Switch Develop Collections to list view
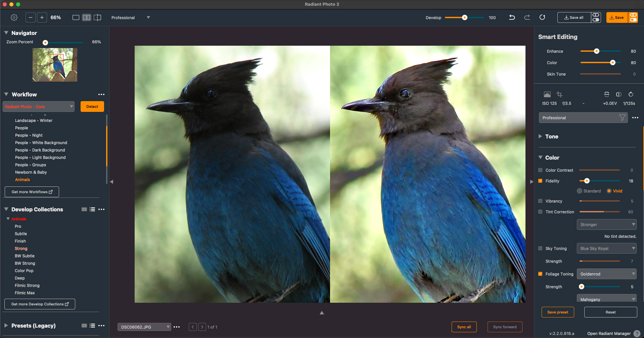Viewport: 644px width, 338px height. [92, 209]
